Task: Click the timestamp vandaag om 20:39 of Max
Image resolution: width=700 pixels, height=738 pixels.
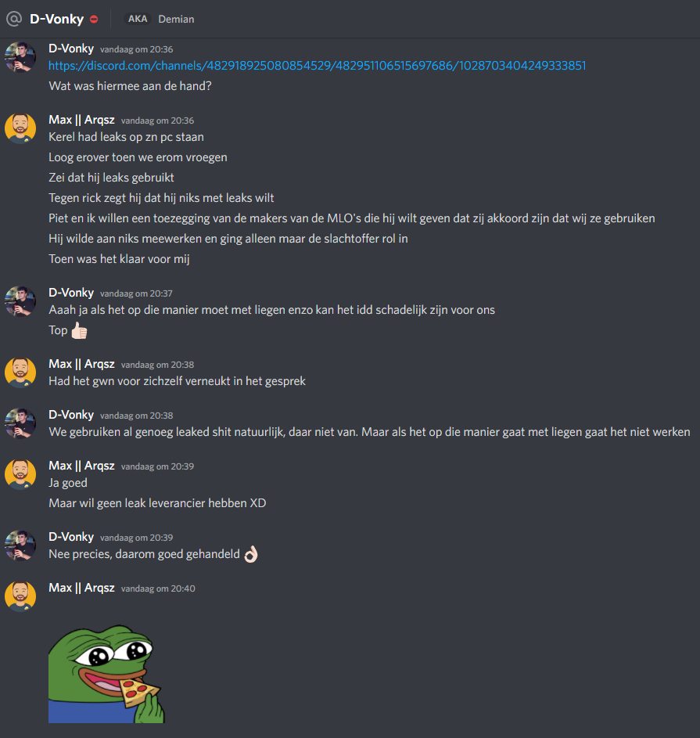Action: point(157,466)
